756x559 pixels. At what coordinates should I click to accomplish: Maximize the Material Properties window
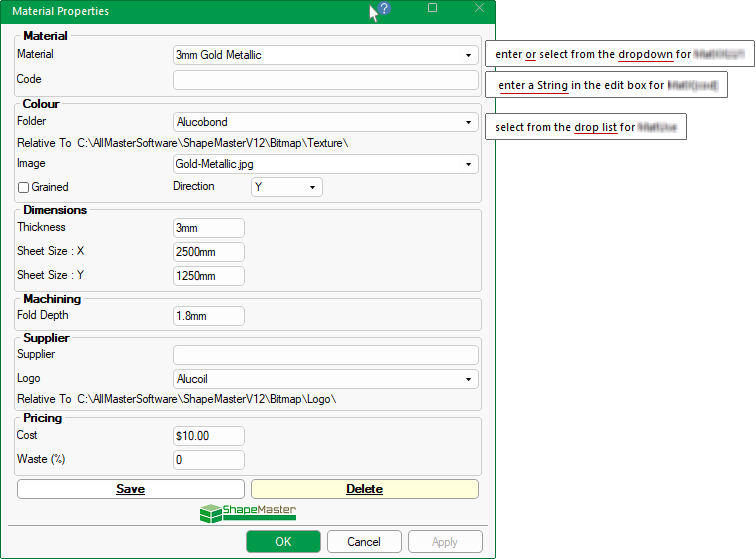click(432, 8)
